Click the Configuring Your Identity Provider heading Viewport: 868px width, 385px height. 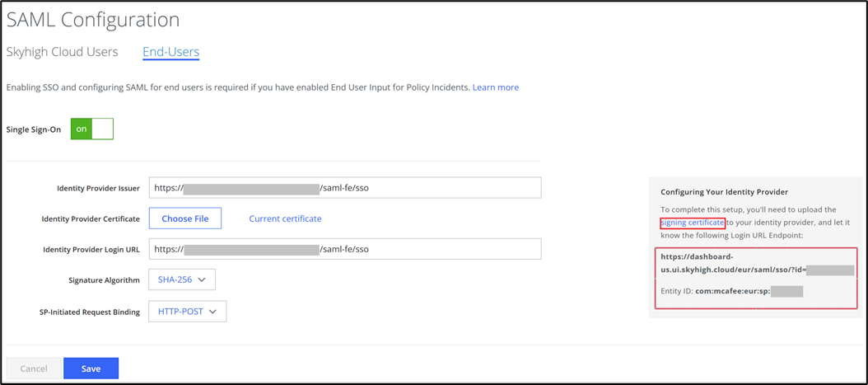(x=724, y=192)
